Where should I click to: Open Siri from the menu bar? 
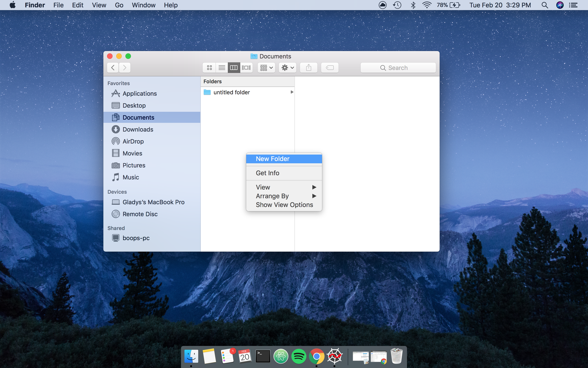click(560, 5)
